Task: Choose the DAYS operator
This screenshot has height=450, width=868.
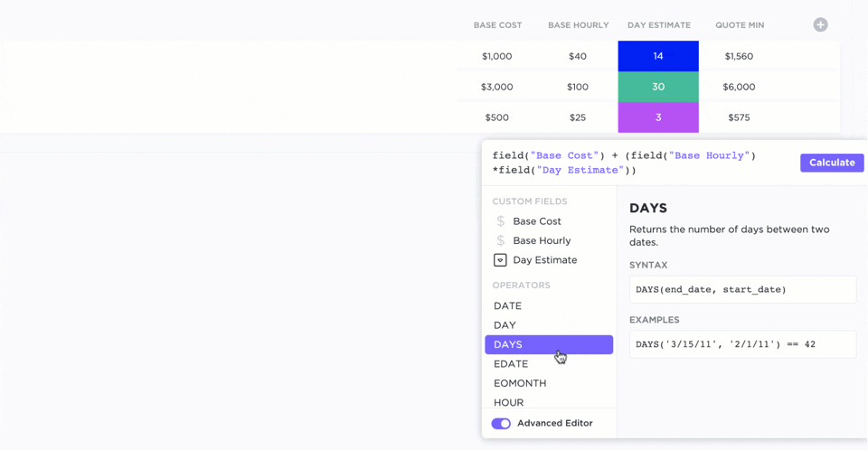Action: [508, 344]
